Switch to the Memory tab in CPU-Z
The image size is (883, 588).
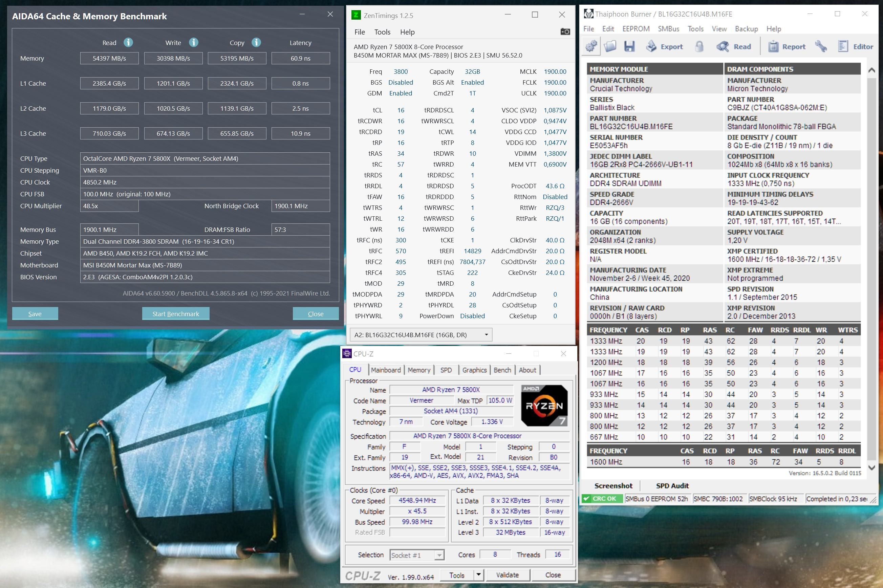[419, 370]
